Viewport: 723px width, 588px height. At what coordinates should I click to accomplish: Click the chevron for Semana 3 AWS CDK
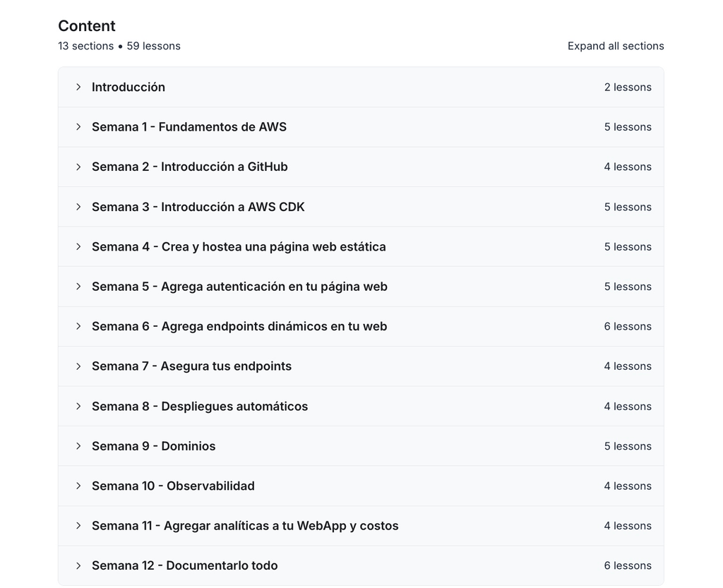(78, 207)
